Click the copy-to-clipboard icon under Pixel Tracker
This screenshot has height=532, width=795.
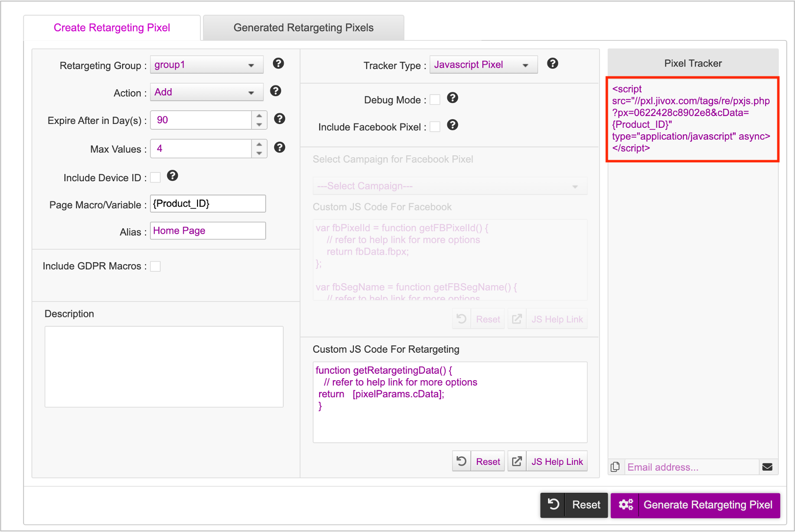[x=615, y=467]
